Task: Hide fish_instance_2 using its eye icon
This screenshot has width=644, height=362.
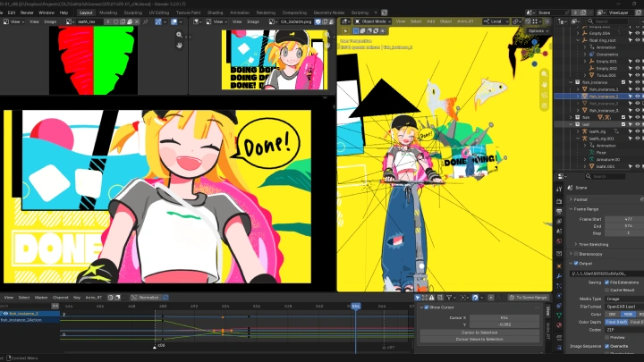Action: coord(638,96)
